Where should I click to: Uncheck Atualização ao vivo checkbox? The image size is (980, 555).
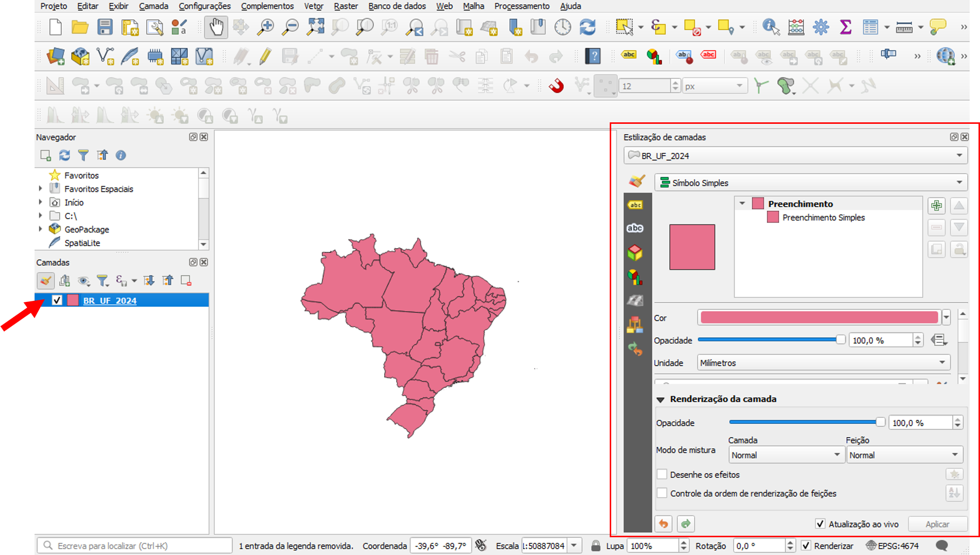pyautogui.click(x=820, y=524)
